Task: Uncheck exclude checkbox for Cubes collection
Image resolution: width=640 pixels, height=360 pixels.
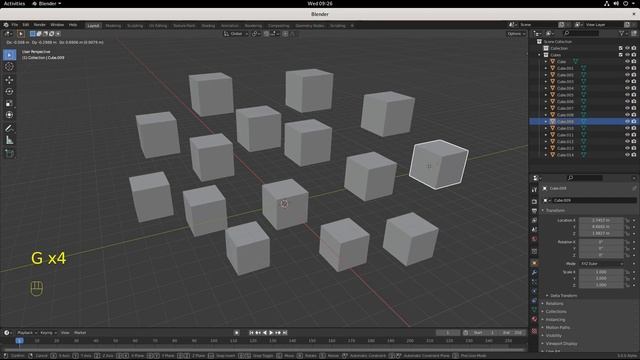Action: point(621,55)
